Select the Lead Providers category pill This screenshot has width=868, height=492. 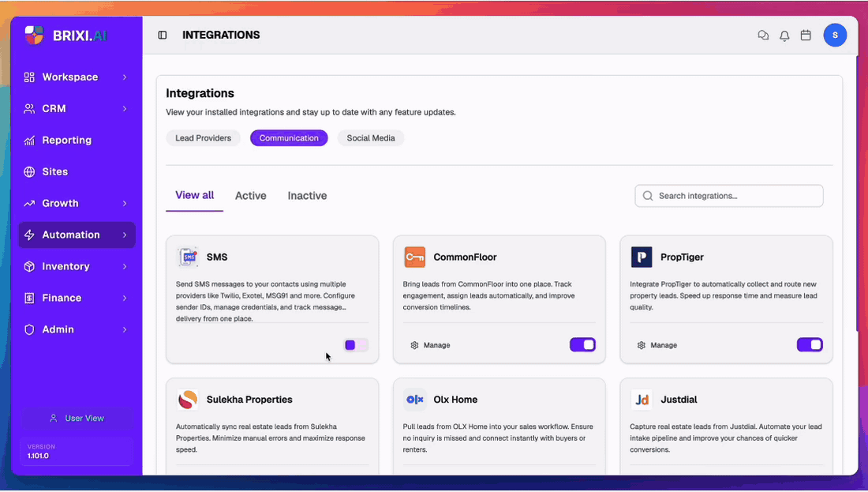click(x=203, y=138)
